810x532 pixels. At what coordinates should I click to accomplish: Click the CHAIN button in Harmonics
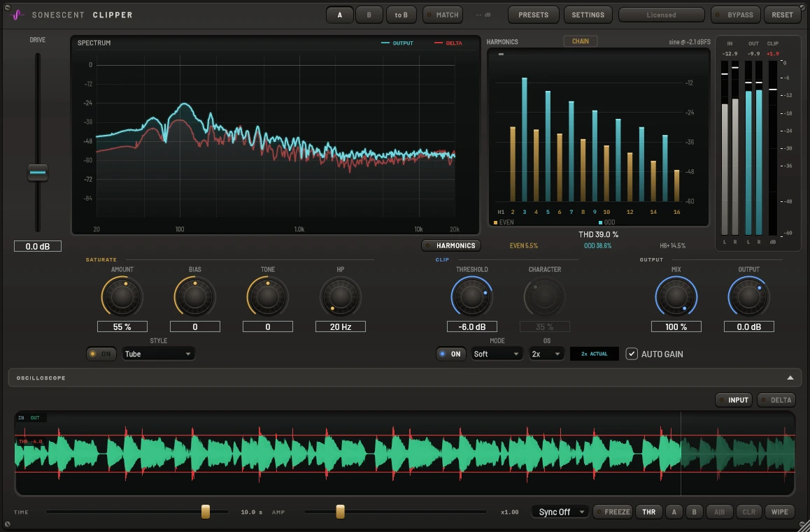(580, 41)
